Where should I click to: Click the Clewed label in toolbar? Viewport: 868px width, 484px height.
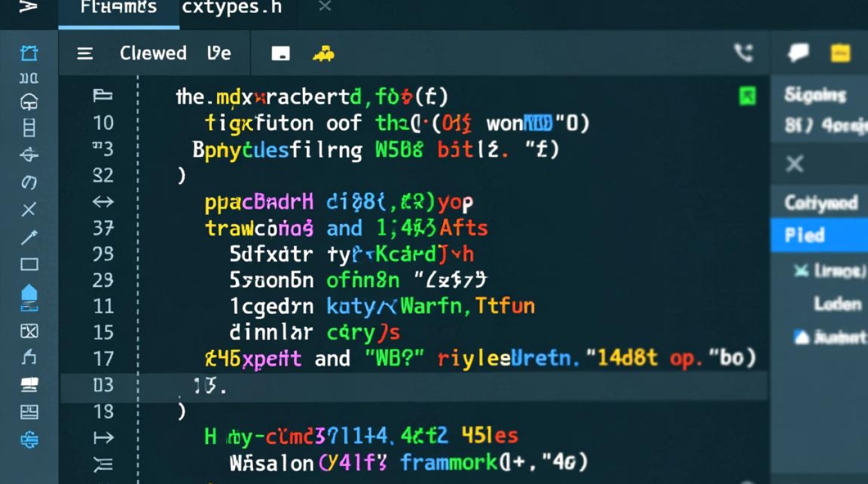[x=153, y=53]
